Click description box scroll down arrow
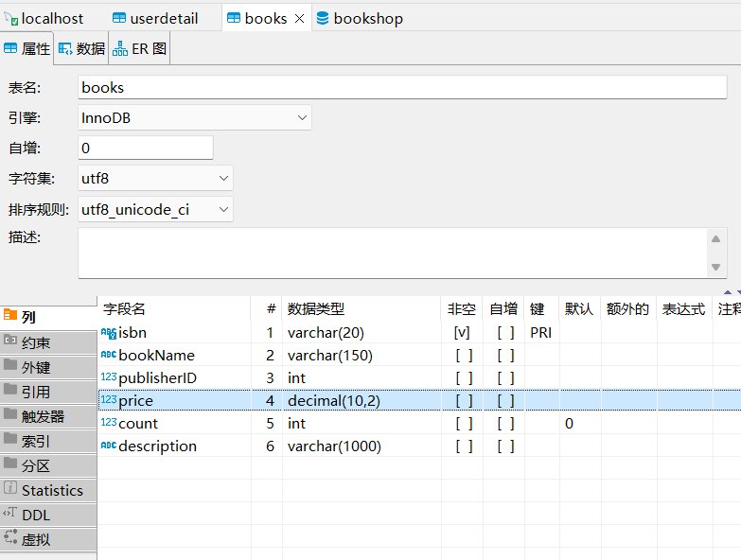The width and height of the screenshot is (741, 560). coord(716,268)
